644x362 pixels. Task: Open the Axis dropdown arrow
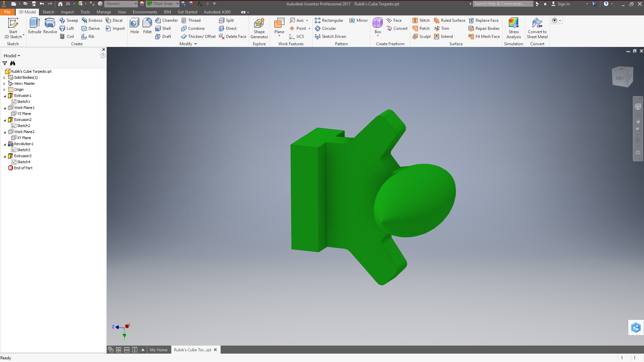point(307,20)
